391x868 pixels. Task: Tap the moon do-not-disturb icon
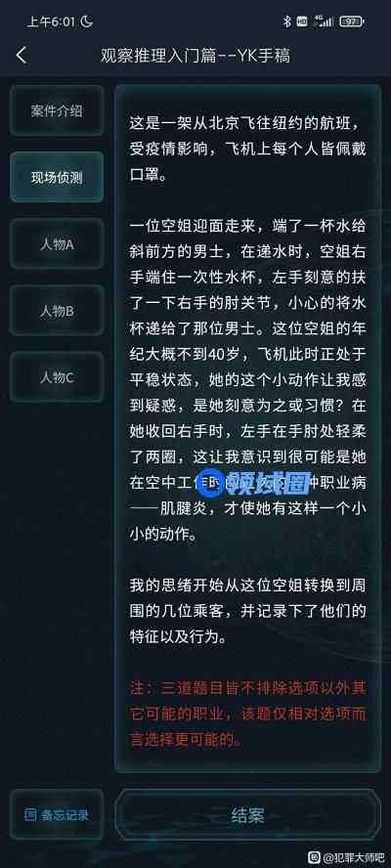coord(86,22)
